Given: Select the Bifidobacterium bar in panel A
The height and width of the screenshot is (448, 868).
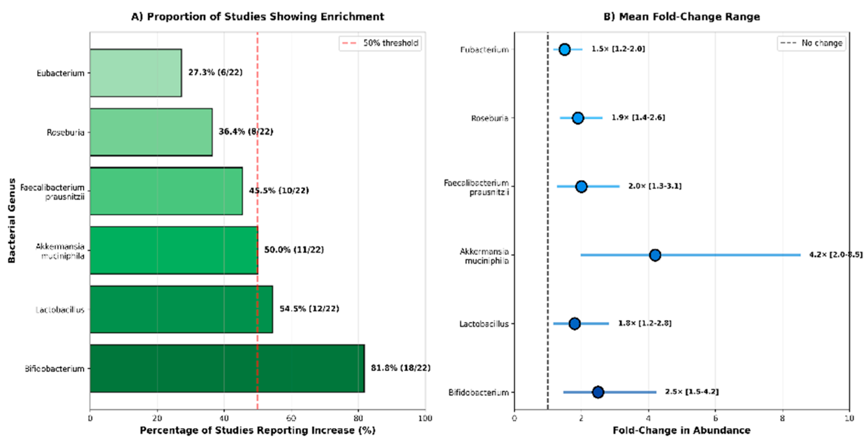Looking at the screenshot, I should click(227, 368).
